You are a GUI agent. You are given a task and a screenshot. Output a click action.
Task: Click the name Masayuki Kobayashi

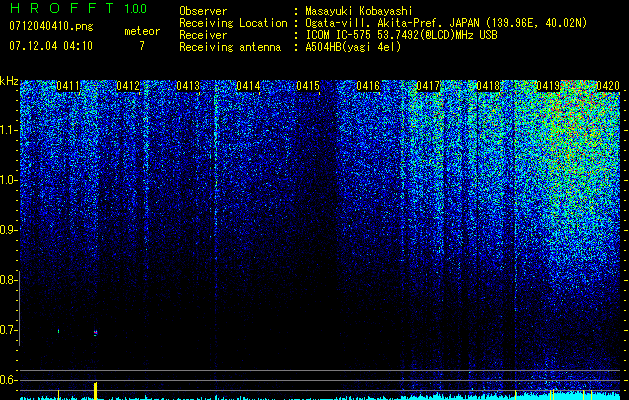click(x=359, y=11)
